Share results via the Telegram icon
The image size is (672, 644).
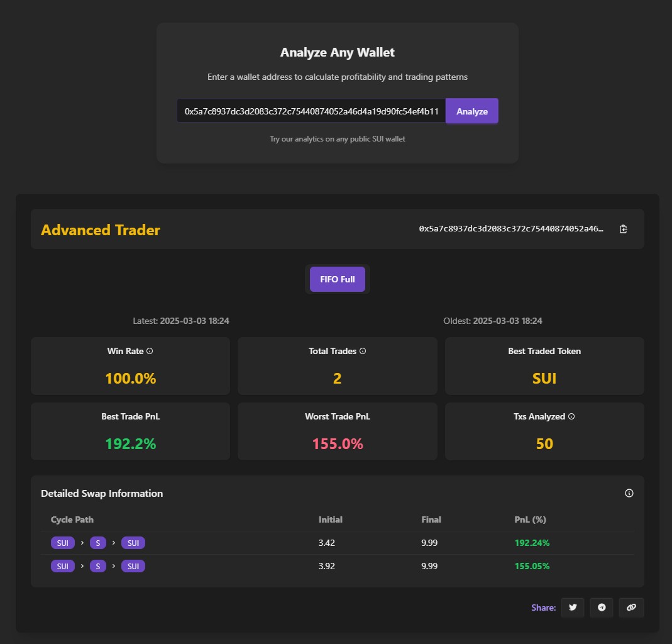602,608
